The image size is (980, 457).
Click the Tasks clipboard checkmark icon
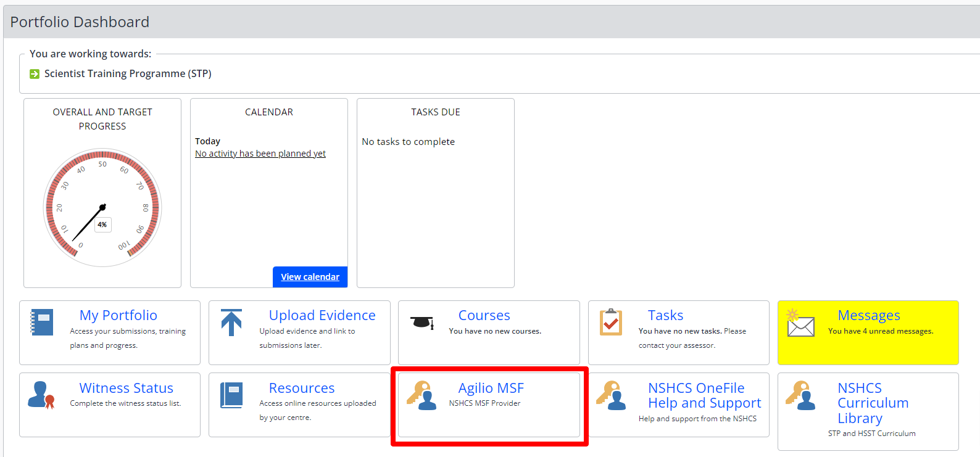611,322
